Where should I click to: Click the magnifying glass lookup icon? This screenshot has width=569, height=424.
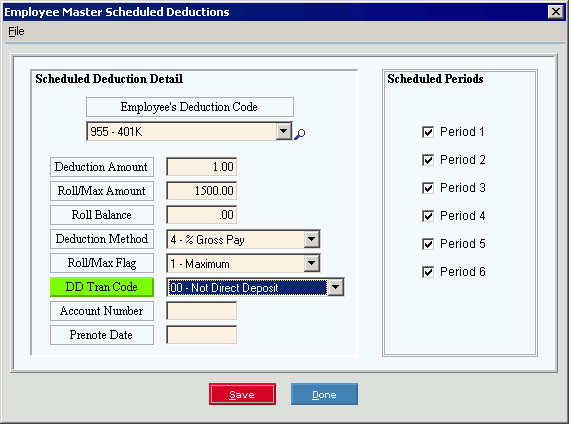299,134
